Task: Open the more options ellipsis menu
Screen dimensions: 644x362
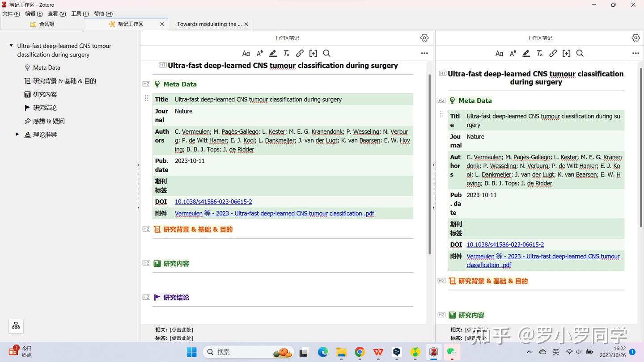Action: [x=424, y=53]
